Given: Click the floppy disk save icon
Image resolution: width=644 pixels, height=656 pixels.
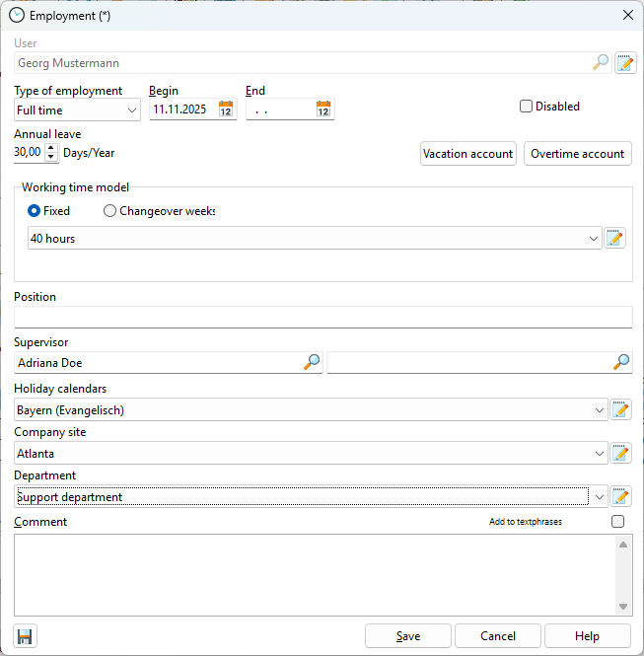Looking at the screenshot, I should click(25, 636).
